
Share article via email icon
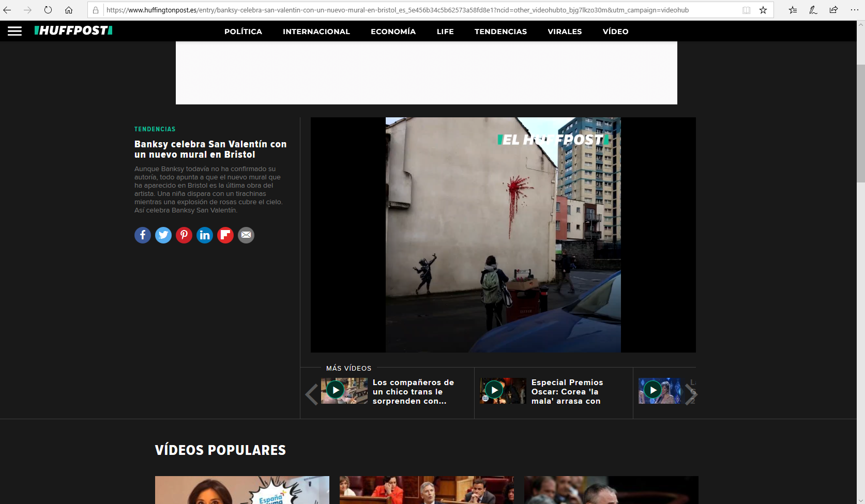coord(246,235)
